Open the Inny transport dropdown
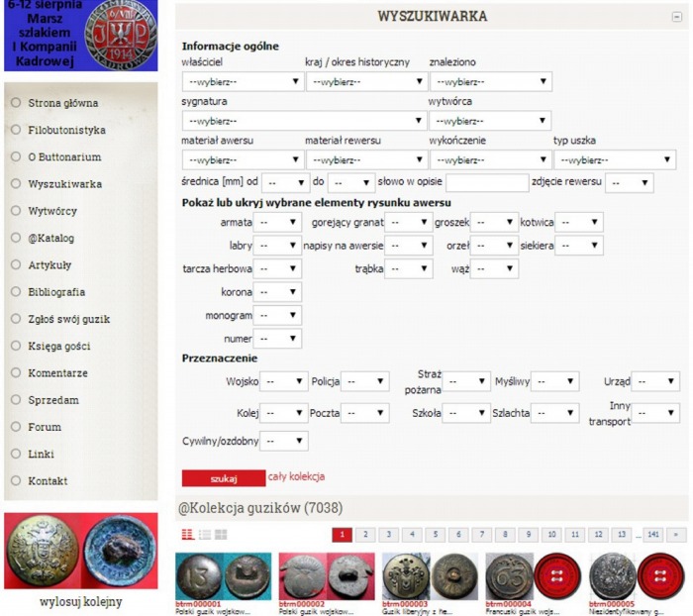Screen dimensions: 693x616 coord(655,413)
